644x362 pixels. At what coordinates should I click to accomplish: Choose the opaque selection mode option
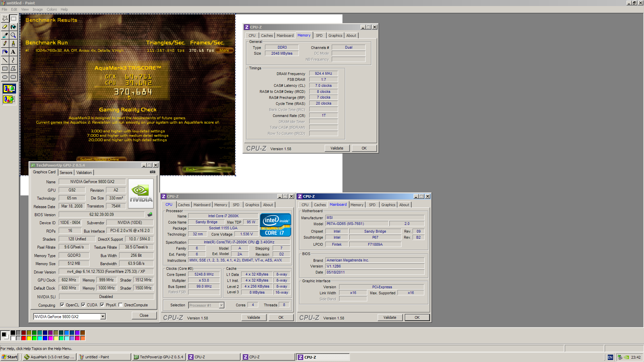9,89
